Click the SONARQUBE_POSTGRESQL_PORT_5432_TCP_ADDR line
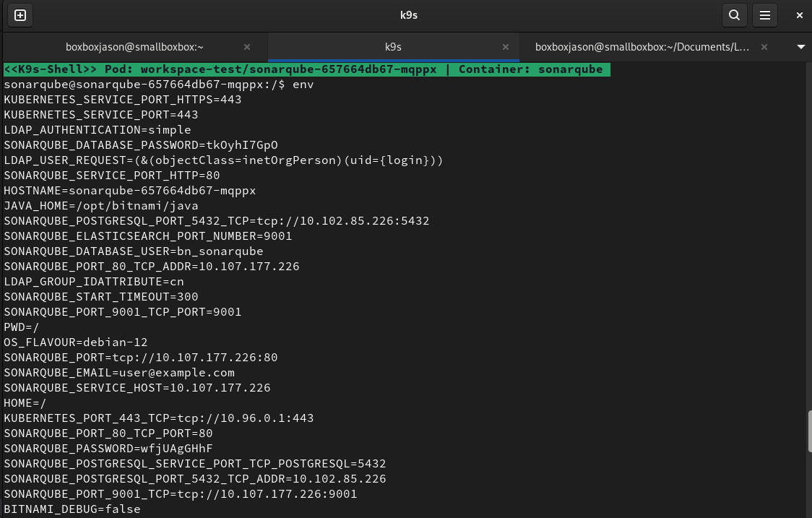The width and height of the screenshot is (812, 518). 195,479
